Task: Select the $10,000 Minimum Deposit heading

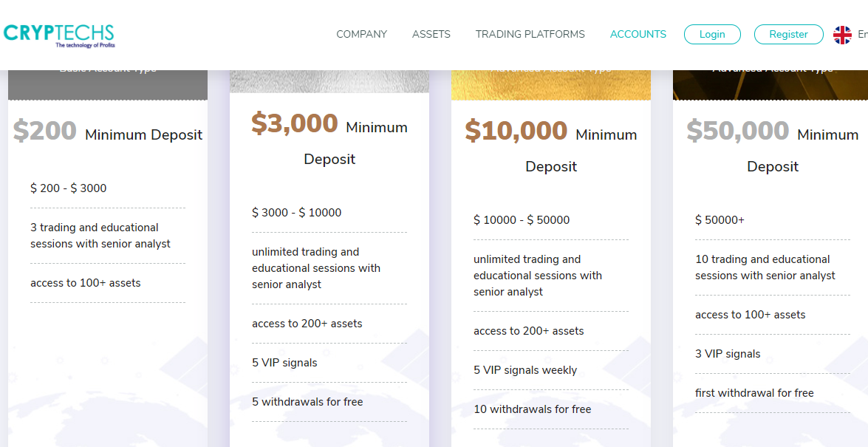Action: 551,146
